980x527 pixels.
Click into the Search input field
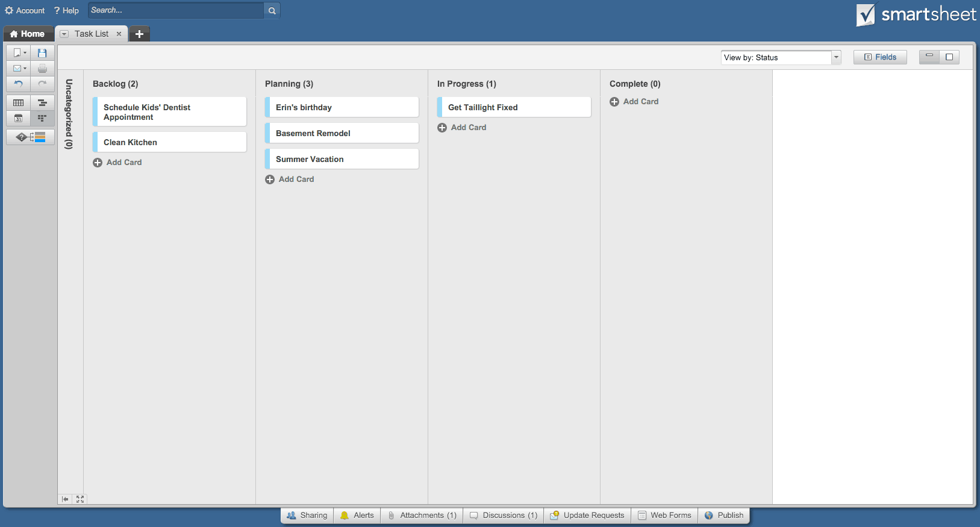(x=175, y=10)
